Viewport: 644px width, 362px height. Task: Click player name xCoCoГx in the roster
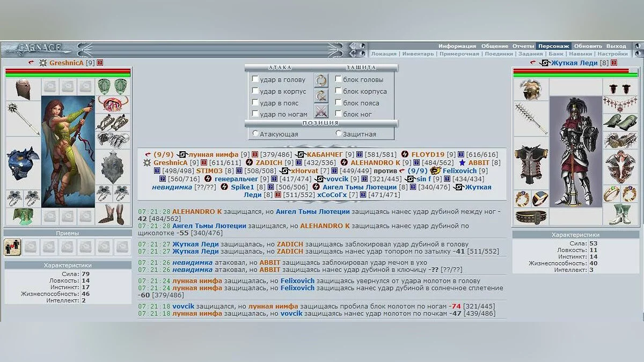tap(332, 195)
